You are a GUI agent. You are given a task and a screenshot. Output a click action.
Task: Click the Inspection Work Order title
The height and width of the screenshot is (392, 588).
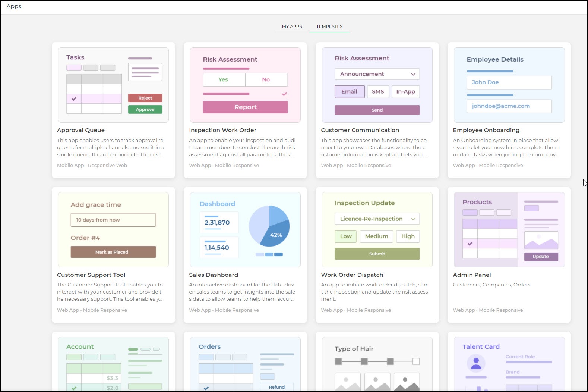(x=222, y=130)
